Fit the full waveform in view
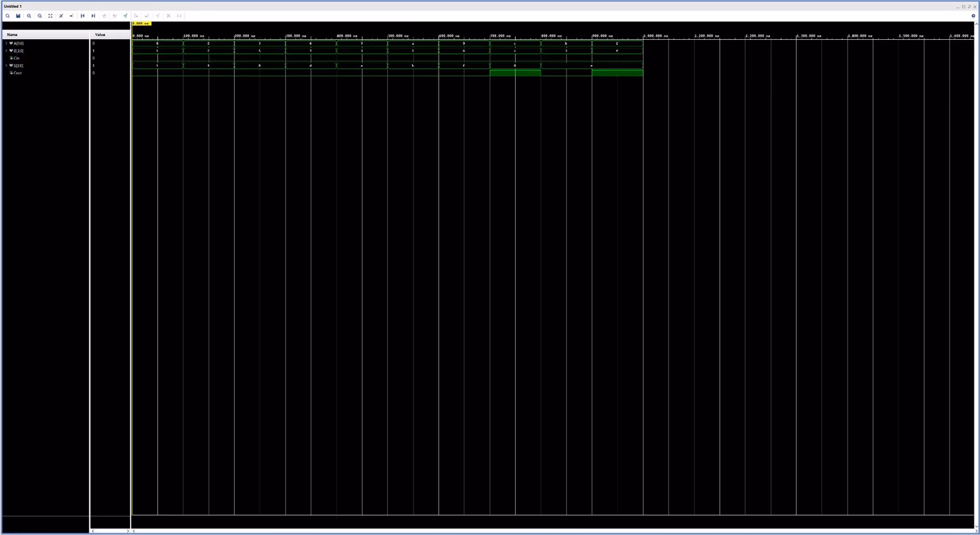The height and width of the screenshot is (535, 980). (50, 16)
